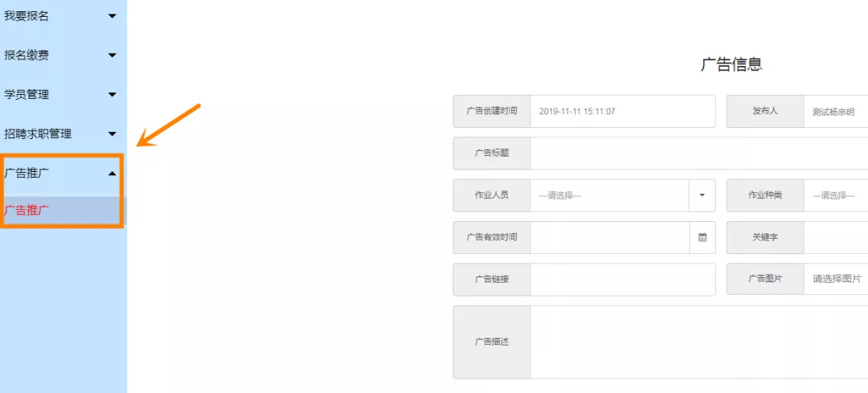
Task: Click the 请选择图片 image chooser
Action: click(836, 280)
